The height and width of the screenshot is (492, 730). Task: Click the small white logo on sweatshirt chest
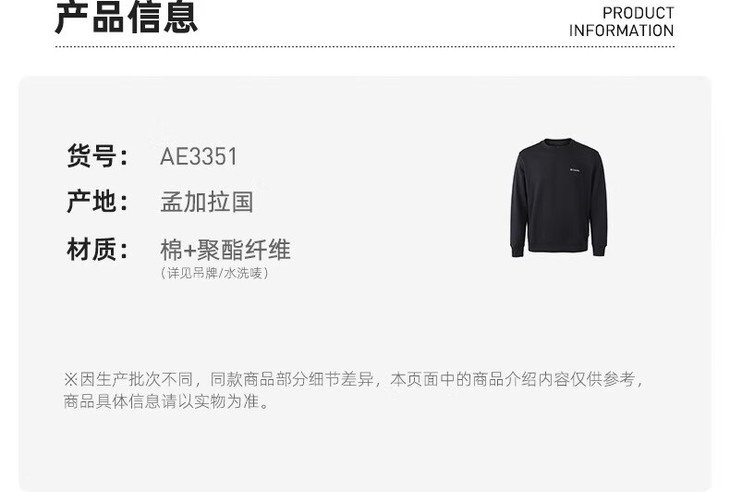pos(575,170)
